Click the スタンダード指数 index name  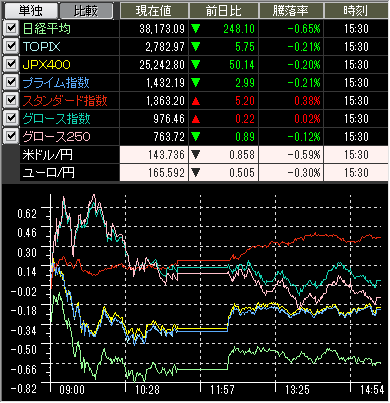click(65, 101)
